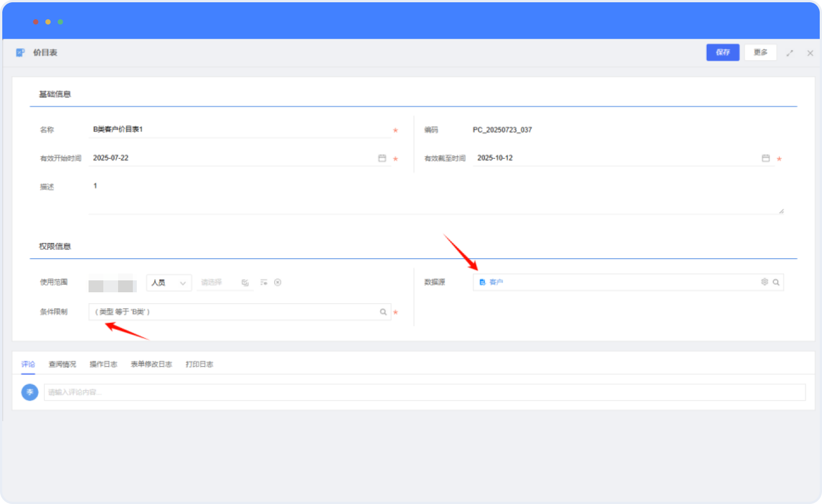Open the 更多 menu button
This screenshot has width=822, height=504.
(x=760, y=52)
